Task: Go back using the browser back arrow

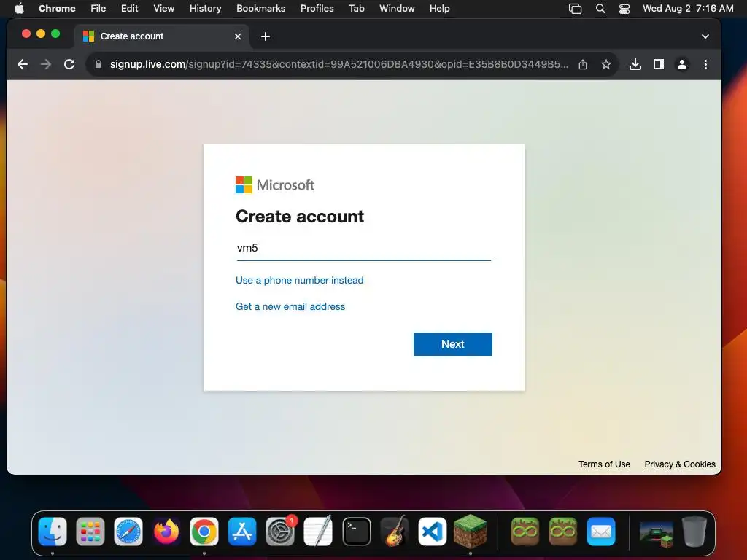Action: coord(23,64)
